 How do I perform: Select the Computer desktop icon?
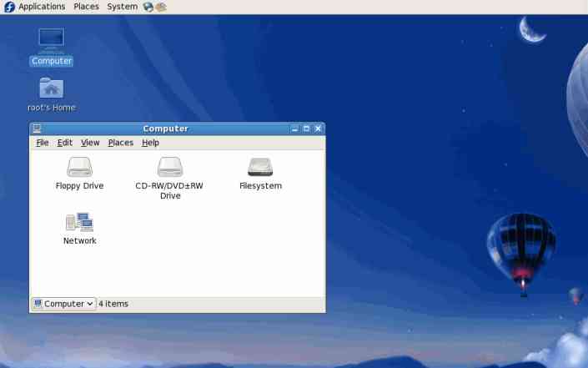[x=52, y=41]
